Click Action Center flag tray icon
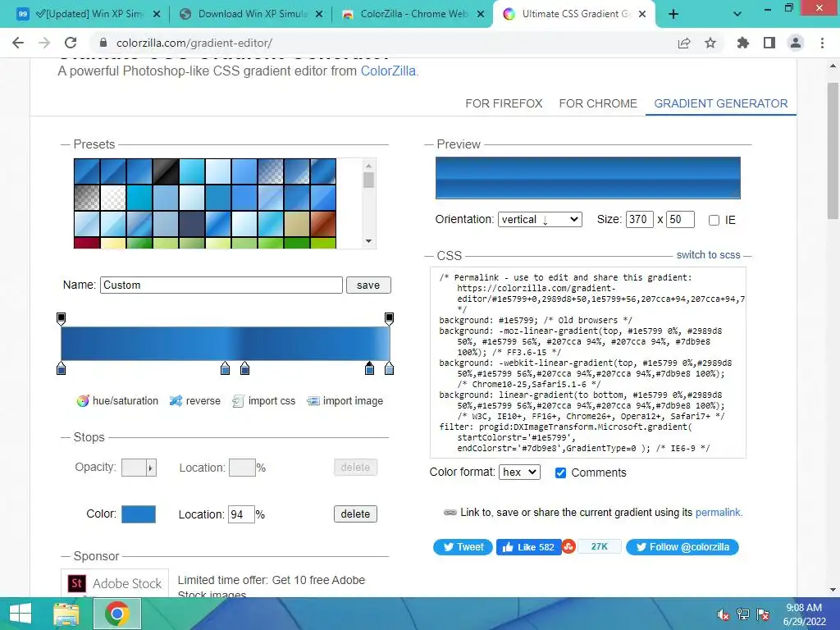Image resolution: width=840 pixels, height=630 pixels. coord(763,614)
